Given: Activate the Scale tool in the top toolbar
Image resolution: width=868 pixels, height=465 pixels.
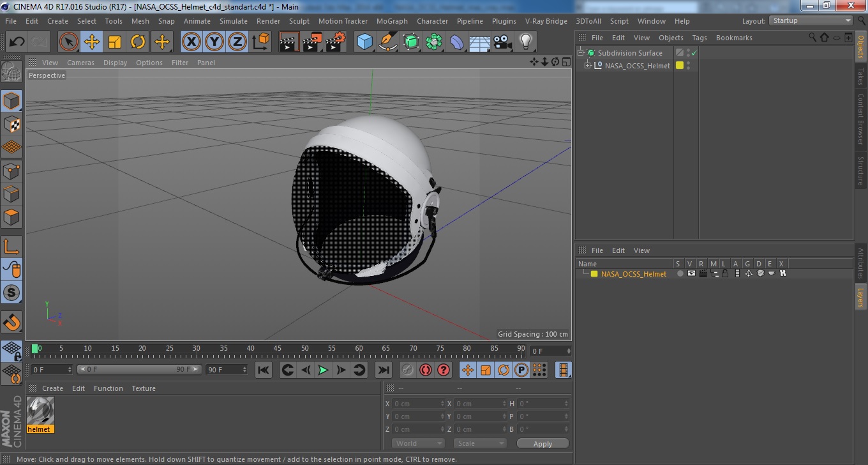Looking at the screenshot, I should click(115, 42).
